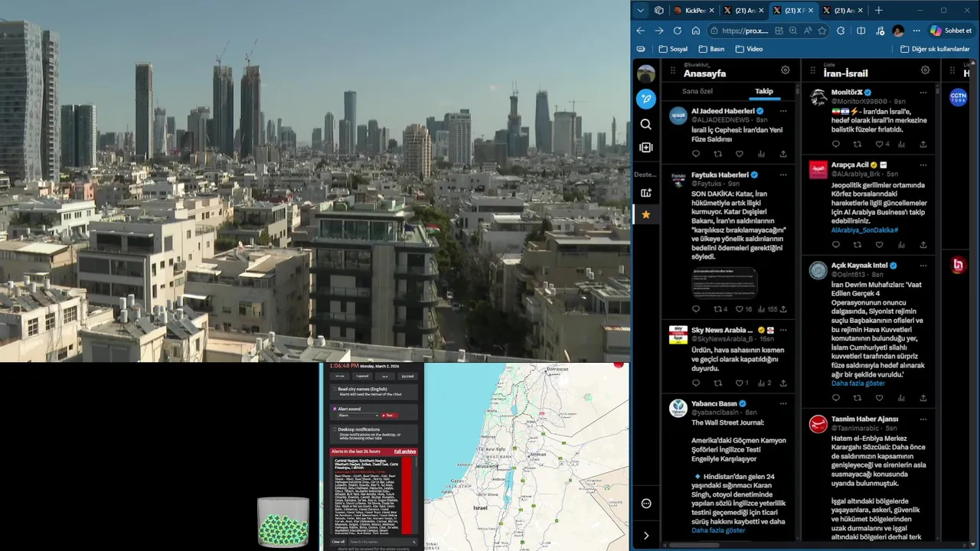Image resolution: width=980 pixels, height=551 pixels.
Task: Click the Clear all button in alerts panel
Action: coord(338,542)
